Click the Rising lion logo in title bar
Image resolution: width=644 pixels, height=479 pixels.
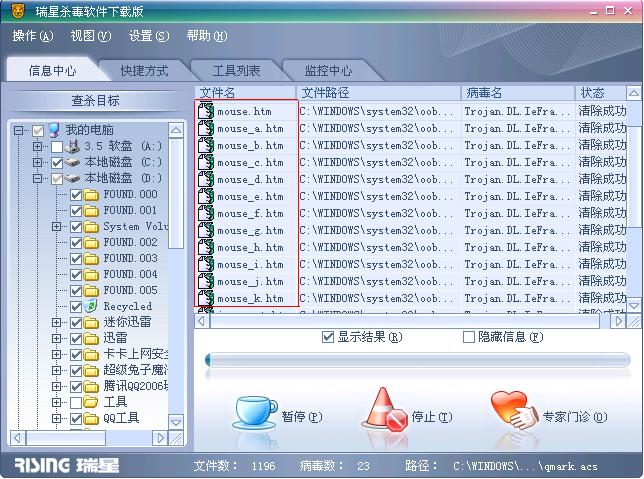[x=18, y=11]
